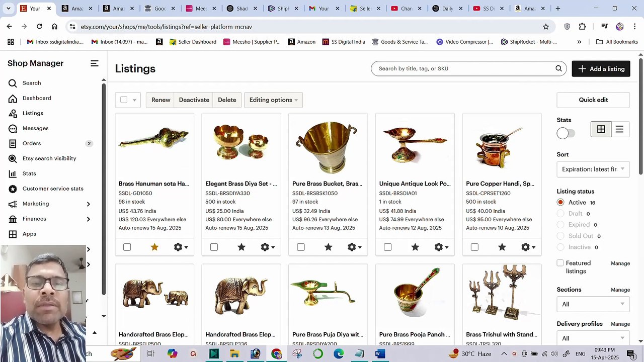The height and width of the screenshot is (362, 644).
Task: Select the Pure Copper Handi listing checkbox
Action: [474, 247]
